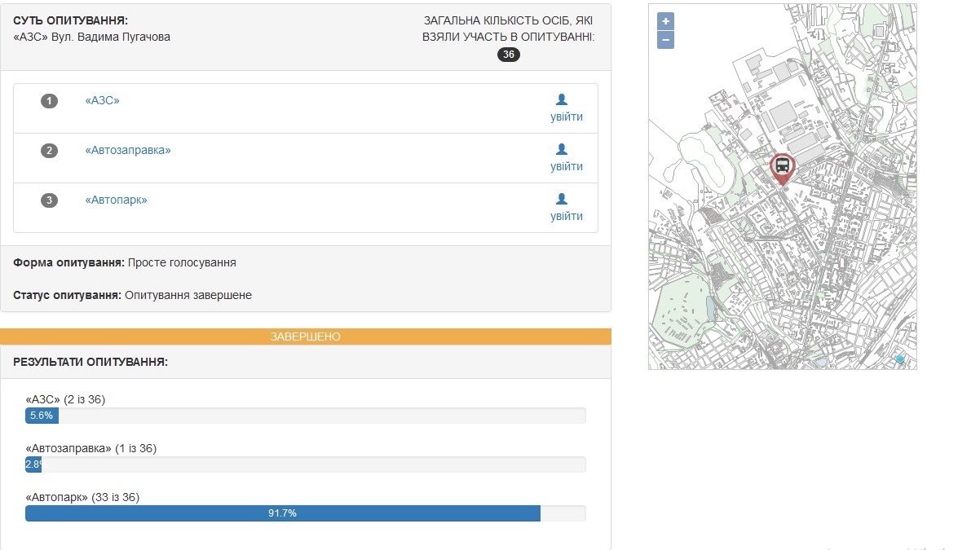This screenshot has height=550, width=980.
Task: Click «увійти» link for «АЗС»
Action: click(567, 117)
